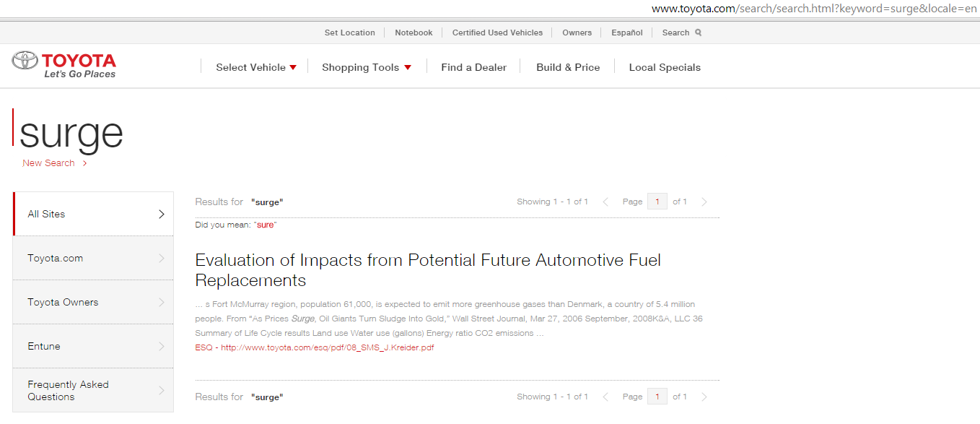This screenshot has height=424, width=980.
Task: Open the 08_SMS_J.Kreider.pdf result link
Action: tap(327, 348)
